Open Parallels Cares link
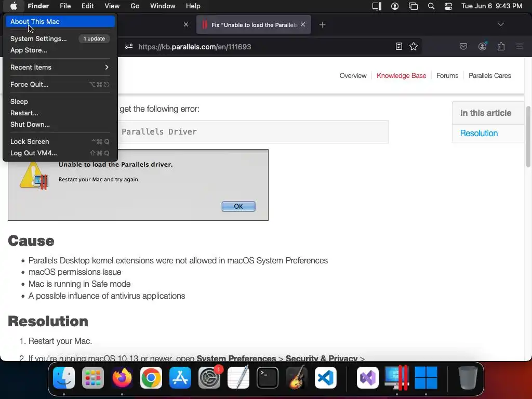This screenshot has width=532, height=399. (x=489, y=76)
